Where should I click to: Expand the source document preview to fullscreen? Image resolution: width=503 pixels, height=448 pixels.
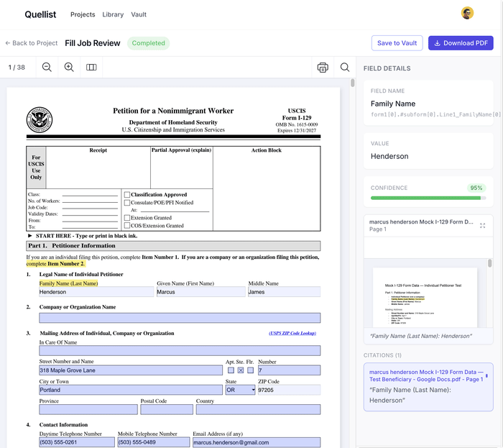(x=482, y=225)
